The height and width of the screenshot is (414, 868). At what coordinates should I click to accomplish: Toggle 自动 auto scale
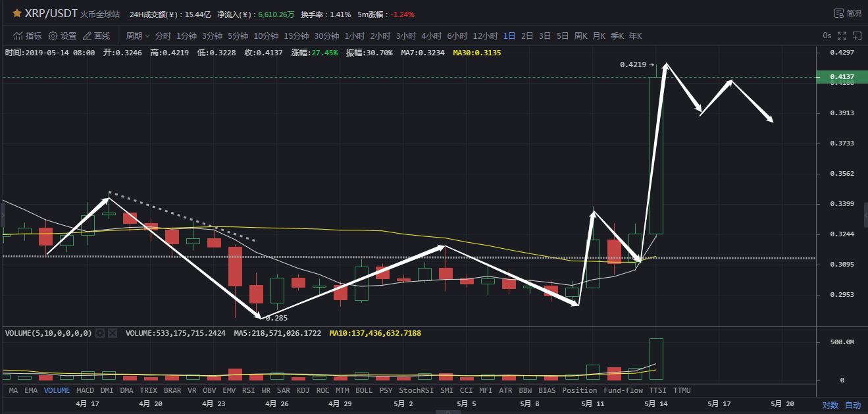(853, 405)
